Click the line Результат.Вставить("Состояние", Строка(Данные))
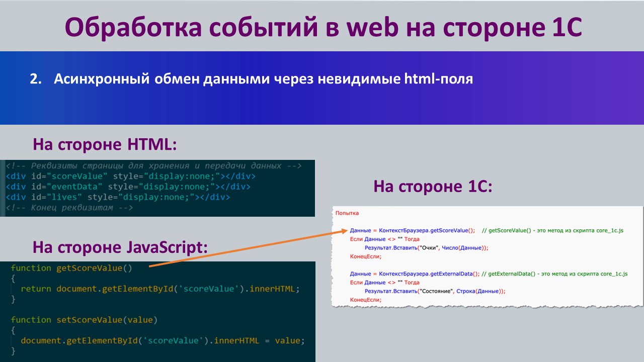This screenshot has height=362, width=644. click(435, 291)
